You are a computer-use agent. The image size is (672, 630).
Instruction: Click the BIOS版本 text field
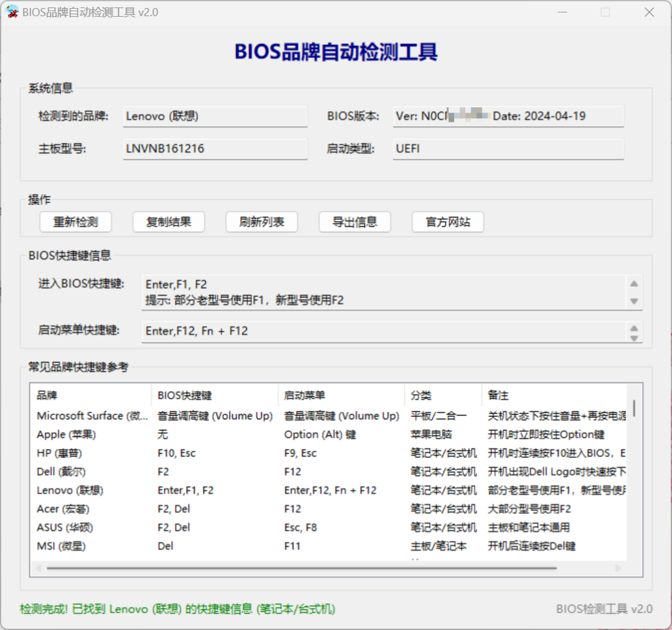click(508, 116)
